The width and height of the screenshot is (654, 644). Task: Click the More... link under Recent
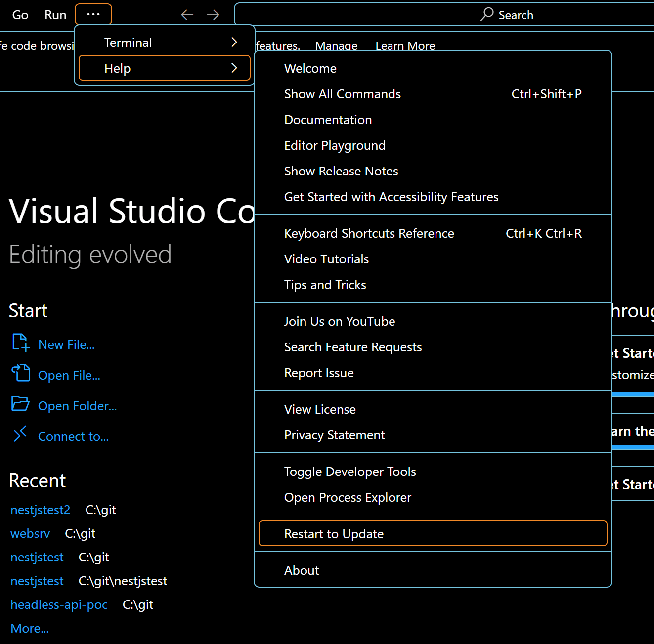[30, 628]
